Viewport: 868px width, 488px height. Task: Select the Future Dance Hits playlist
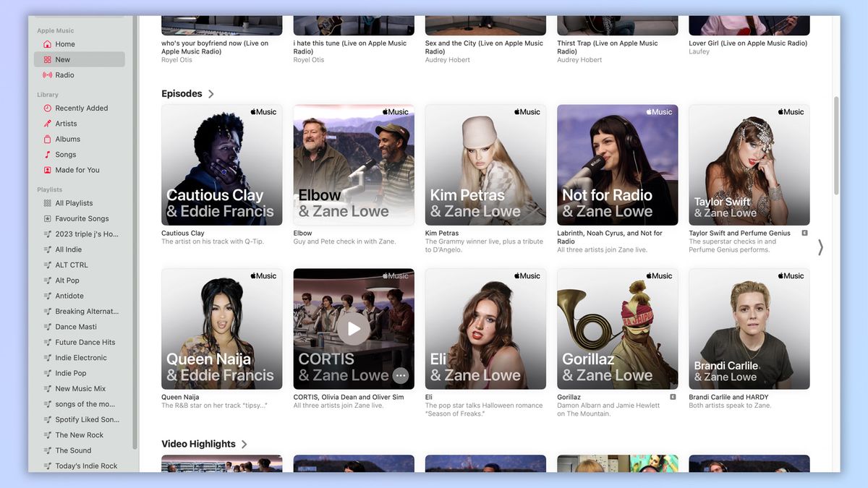click(80, 342)
